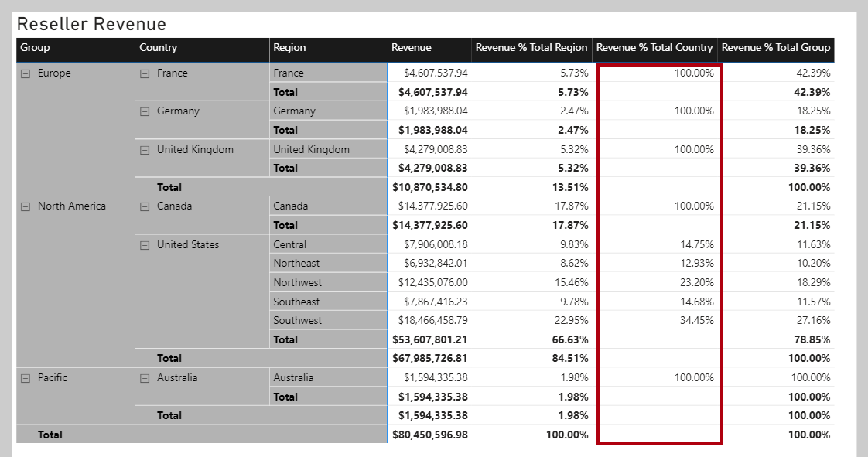Collapse the Germany country row

pyautogui.click(x=145, y=111)
